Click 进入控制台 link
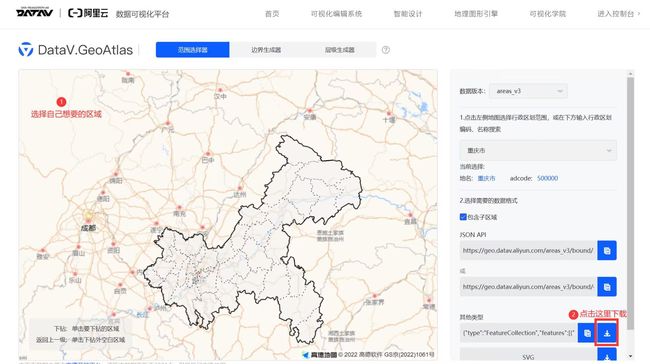 point(618,14)
